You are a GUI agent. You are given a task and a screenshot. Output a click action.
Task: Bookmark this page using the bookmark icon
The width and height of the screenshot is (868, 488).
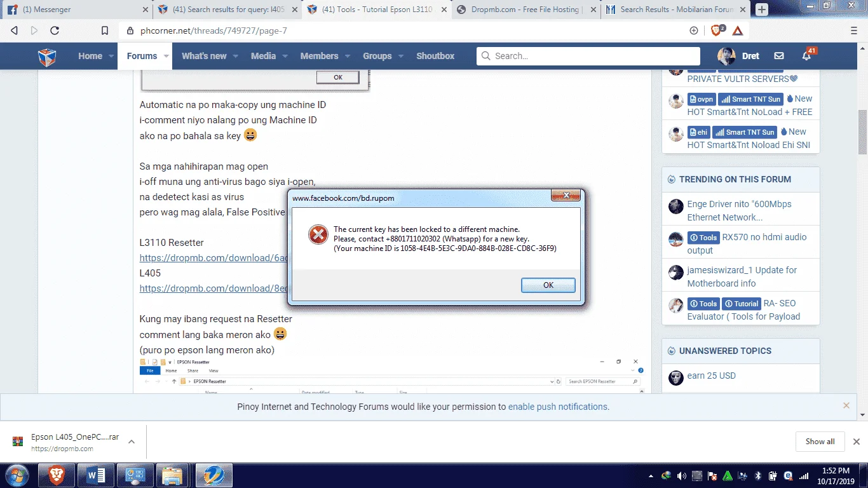click(105, 30)
